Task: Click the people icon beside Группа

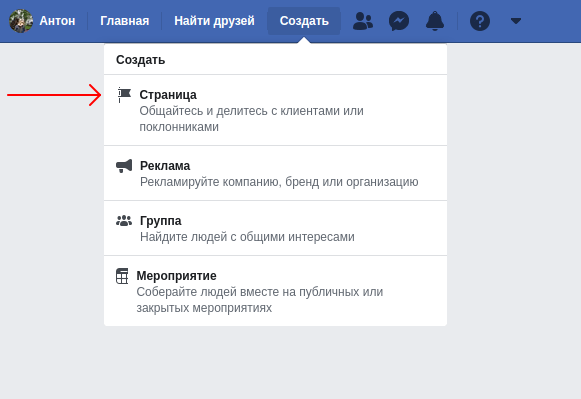Action: click(x=124, y=221)
